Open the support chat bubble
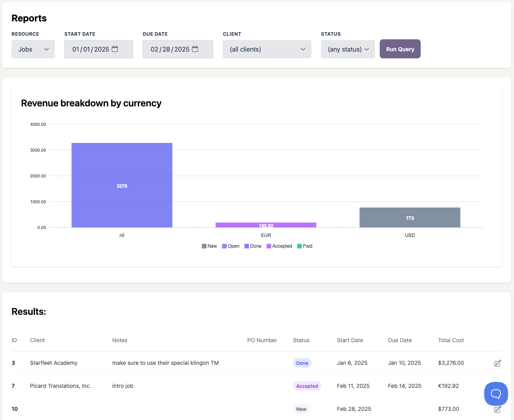The height and width of the screenshot is (420, 514). pyautogui.click(x=496, y=393)
